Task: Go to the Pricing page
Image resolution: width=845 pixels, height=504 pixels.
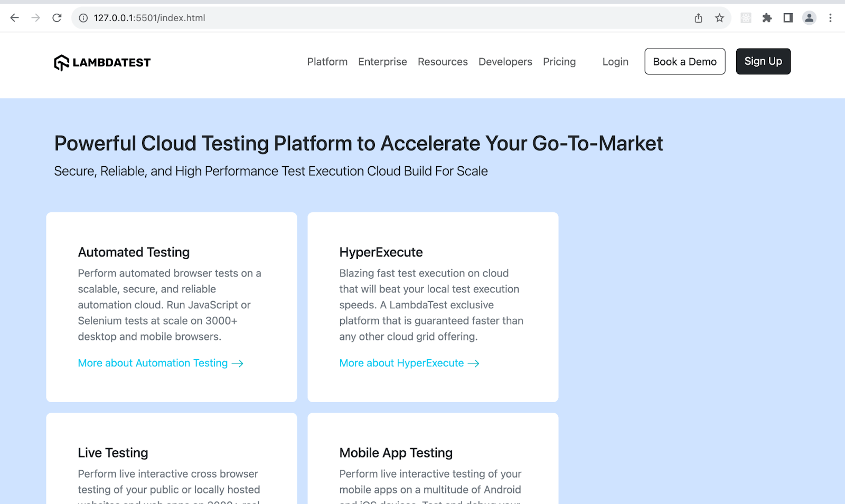Action: pyautogui.click(x=559, y=62)
